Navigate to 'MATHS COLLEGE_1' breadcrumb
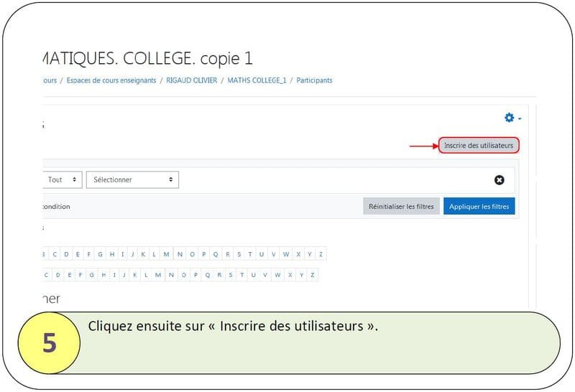 click(257, 80)
